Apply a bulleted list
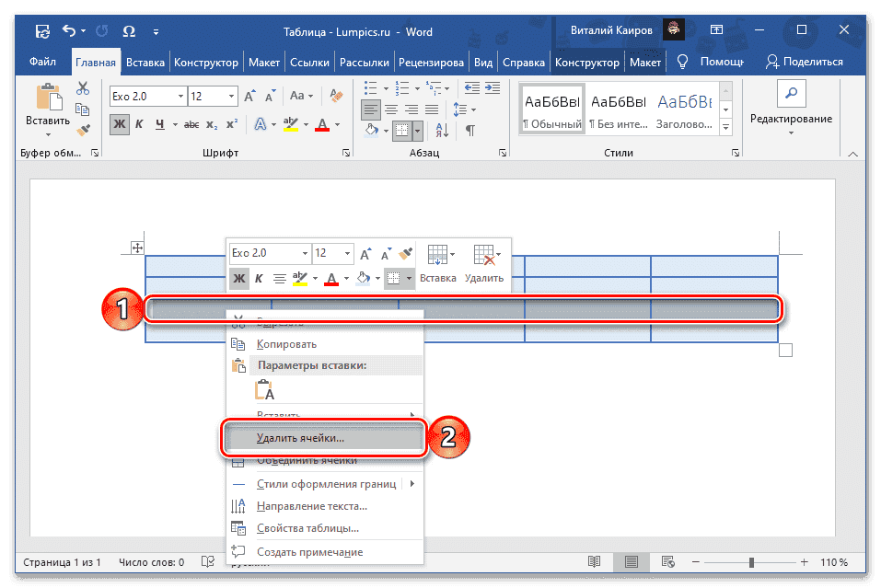 [369, 88]
